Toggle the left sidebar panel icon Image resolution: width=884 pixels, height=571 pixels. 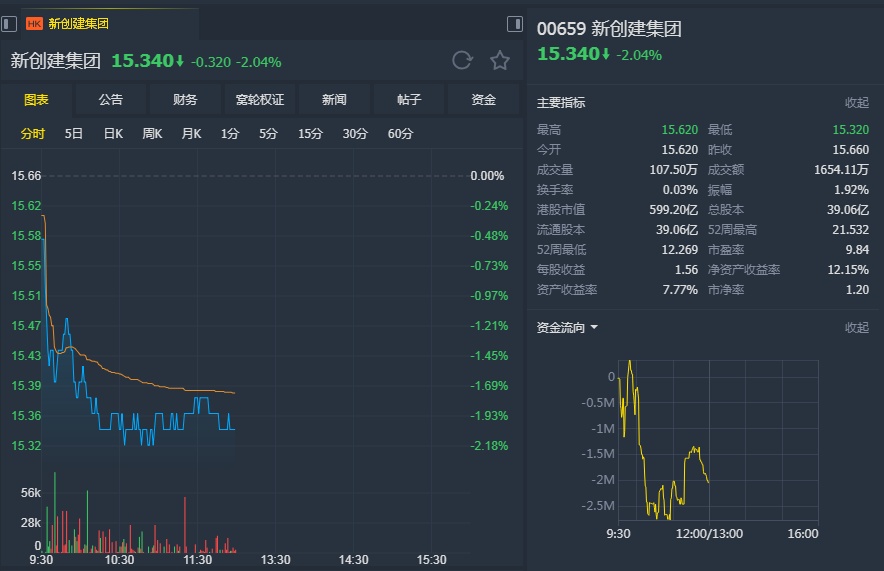click(8, 24)
